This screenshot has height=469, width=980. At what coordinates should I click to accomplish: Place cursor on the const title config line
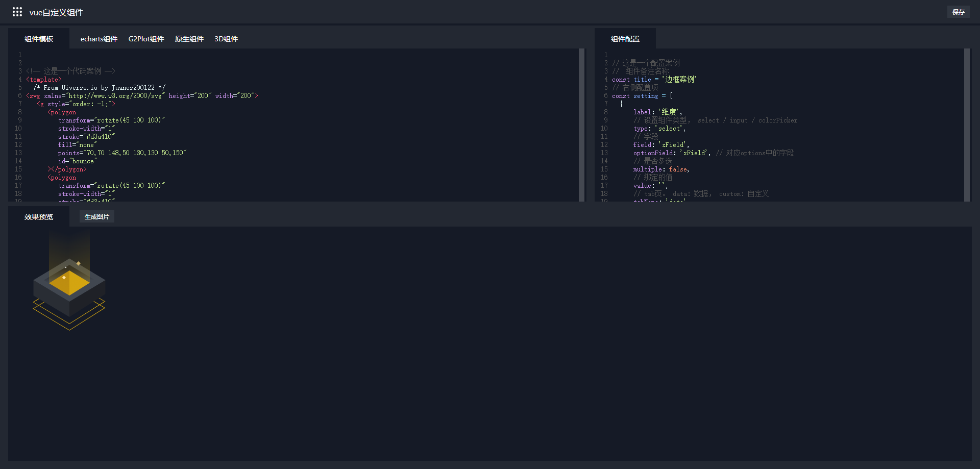(x=654, y=80)
